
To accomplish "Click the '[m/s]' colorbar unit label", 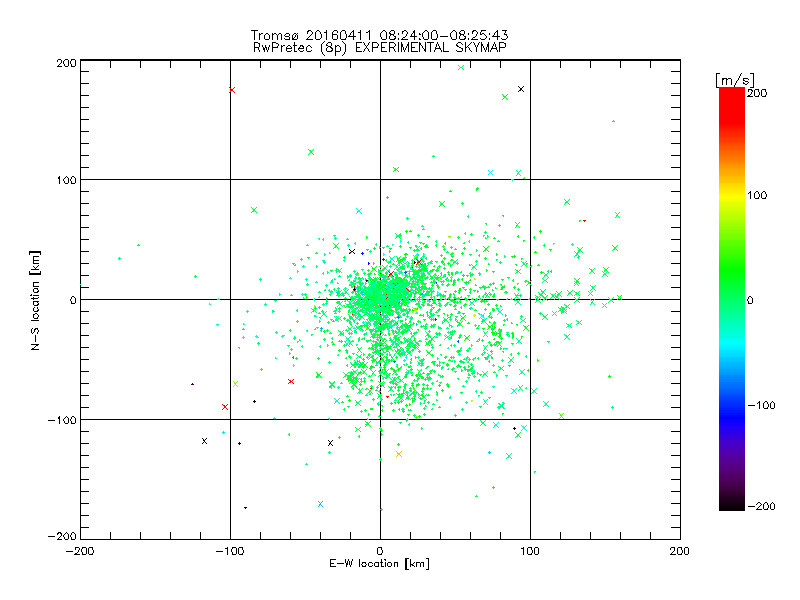I will pos(735,80).
